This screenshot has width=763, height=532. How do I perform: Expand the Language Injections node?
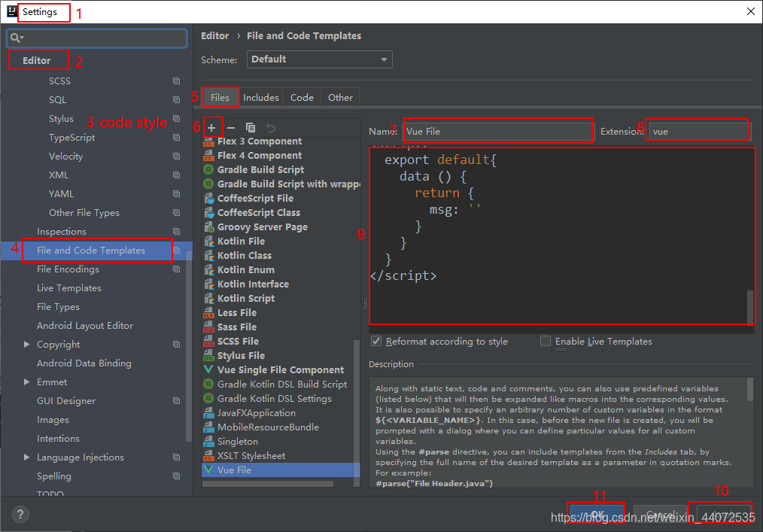(27, 458)
